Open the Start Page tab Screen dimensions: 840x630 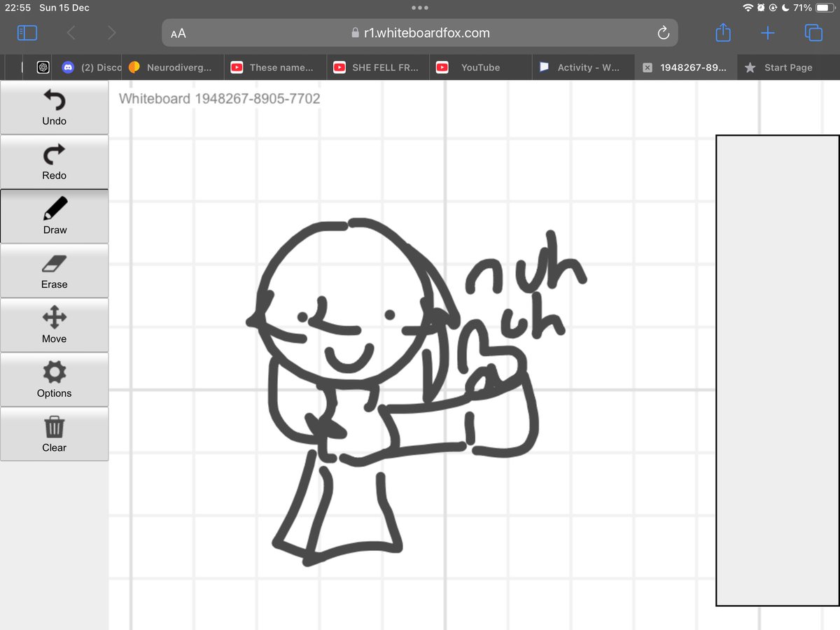tap(788, 67)
